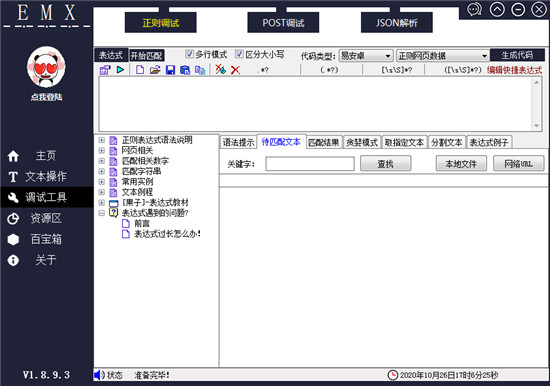The width and height of the screenshot is (550, 386).
Task: Open 百宝箱 in the sidebar
Action: (46, 239)
